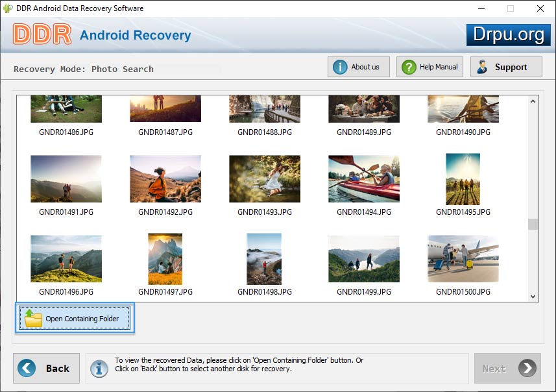Select thumbnail GNDR01499.JPG lake hikers photo
Screen dimensions: 556x392
point(364,258)
